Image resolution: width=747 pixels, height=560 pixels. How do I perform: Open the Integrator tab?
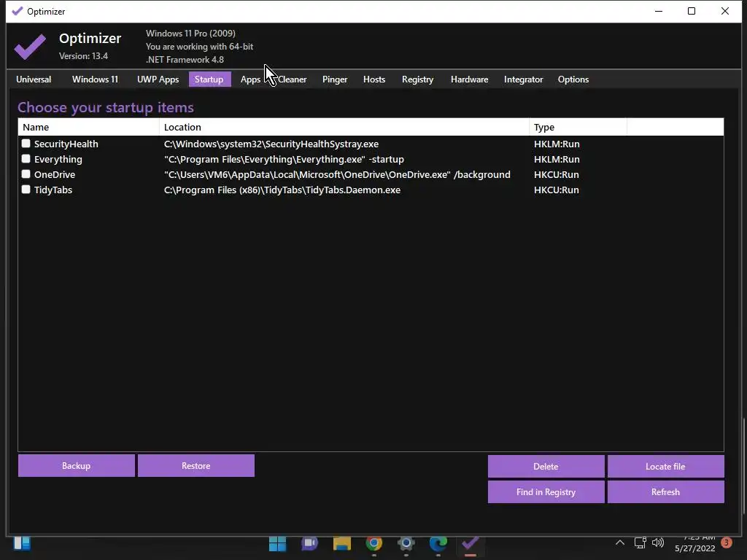523,79
